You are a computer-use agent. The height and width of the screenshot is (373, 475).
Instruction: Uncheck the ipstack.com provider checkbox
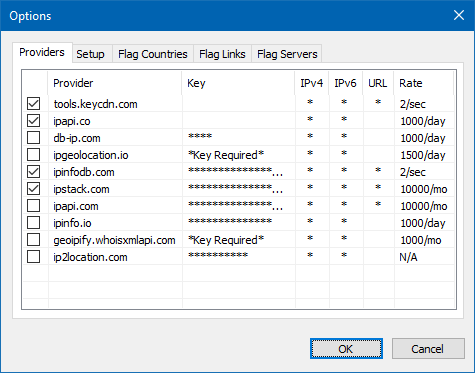(33, 189)
